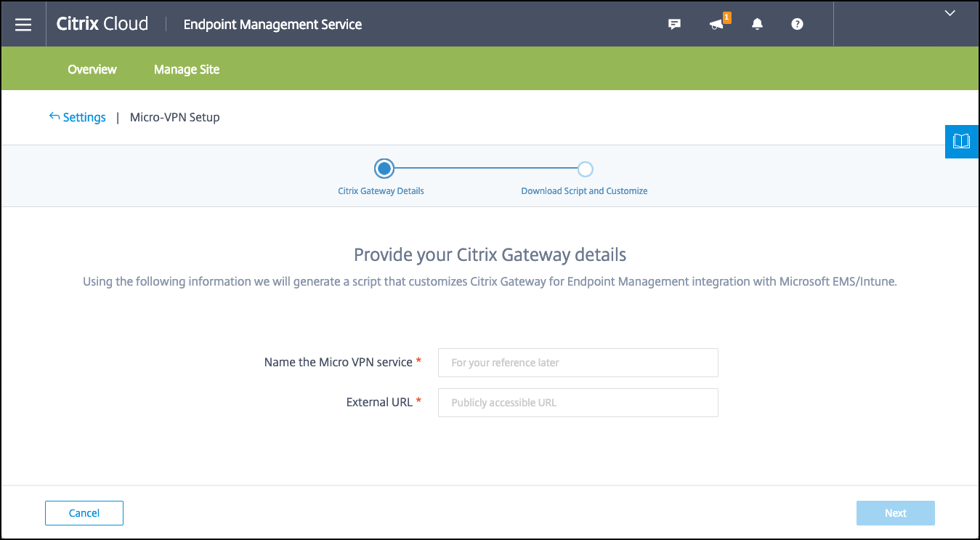Switch to the Manage Site tab
980x540 pixels.
pyautogui.click(x=187, y=70)
